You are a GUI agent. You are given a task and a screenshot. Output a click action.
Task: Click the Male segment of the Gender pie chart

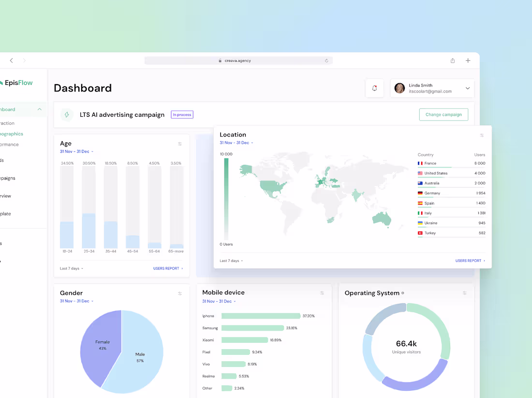(x=140, y=355)
